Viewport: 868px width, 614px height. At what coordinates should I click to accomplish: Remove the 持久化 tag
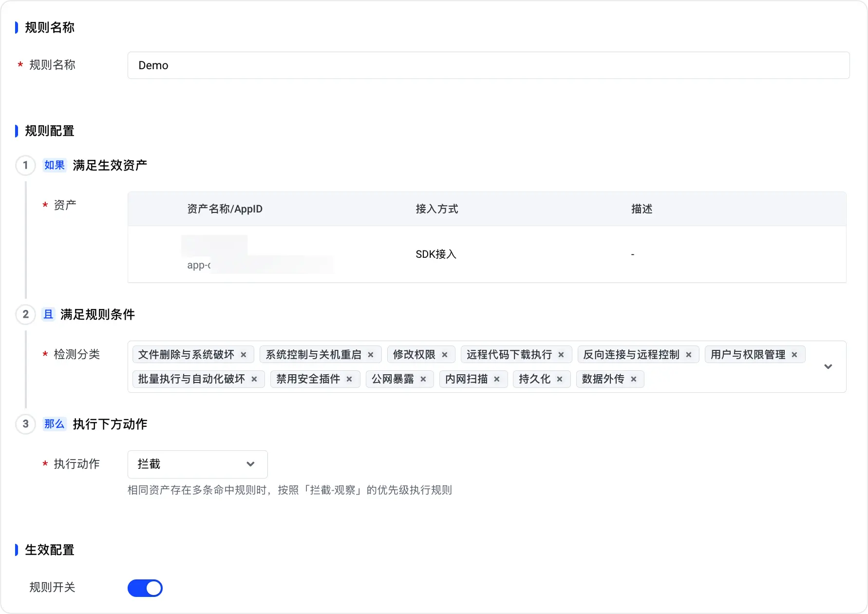coord(560,379)
